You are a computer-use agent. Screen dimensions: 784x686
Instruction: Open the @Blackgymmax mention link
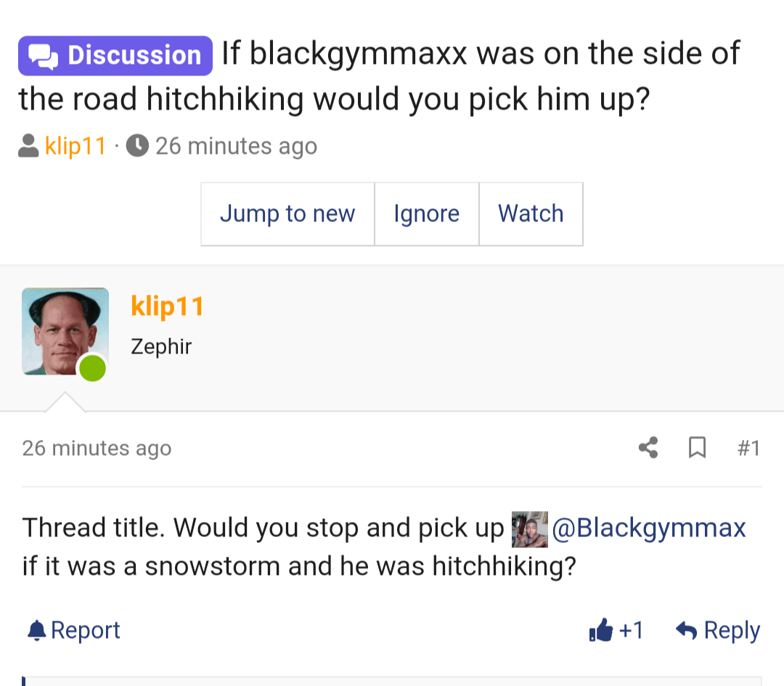(x=648, y=528)
